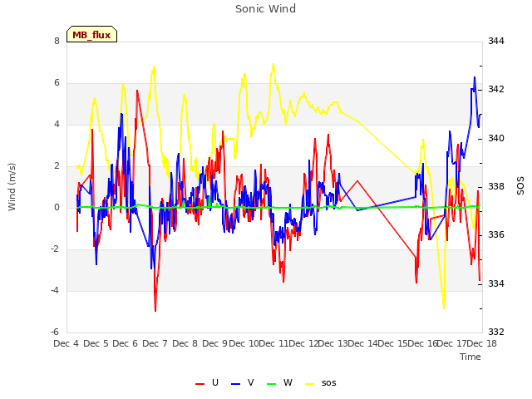Click the Dec 4 x-axis tick label
532x399 pixels.
point(66,343)
